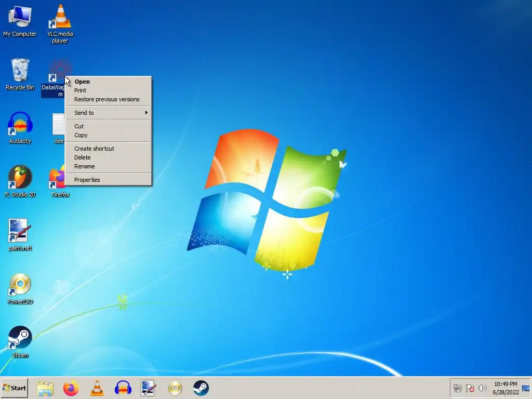The width and height of the screenshot is (532, 399).
Task: Click the Action Center flag tray icon
Action: (x=470, y=388)
